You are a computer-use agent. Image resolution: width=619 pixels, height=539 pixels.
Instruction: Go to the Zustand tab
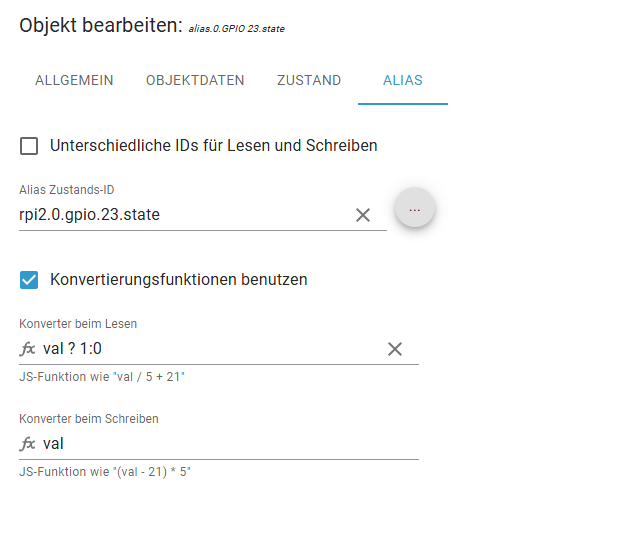[x=309, y=81]
